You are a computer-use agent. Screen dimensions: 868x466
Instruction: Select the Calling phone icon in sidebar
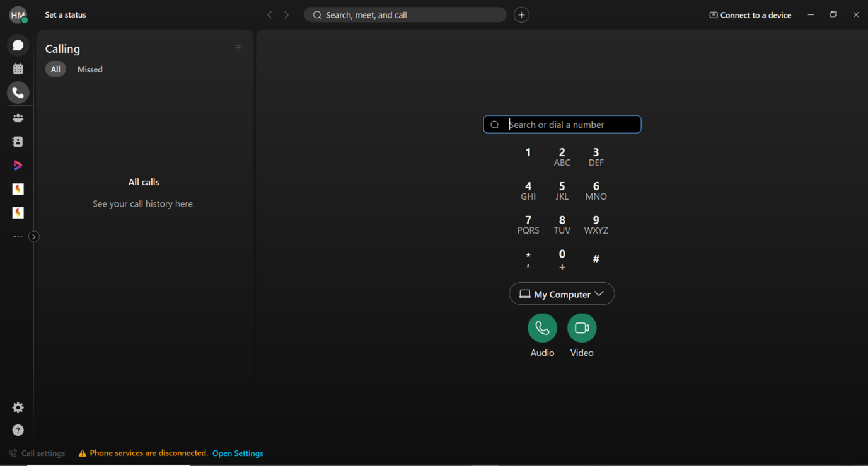(18, 93)
